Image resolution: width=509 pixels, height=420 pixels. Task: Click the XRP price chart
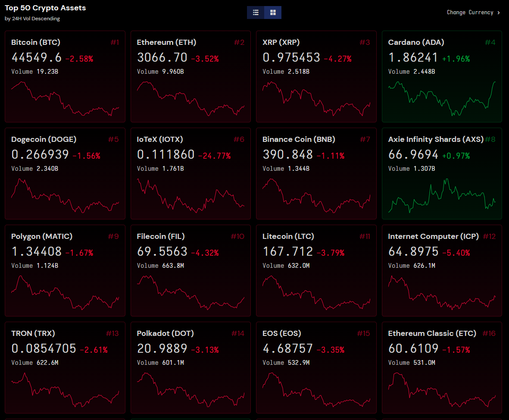(x=316, y=99)
